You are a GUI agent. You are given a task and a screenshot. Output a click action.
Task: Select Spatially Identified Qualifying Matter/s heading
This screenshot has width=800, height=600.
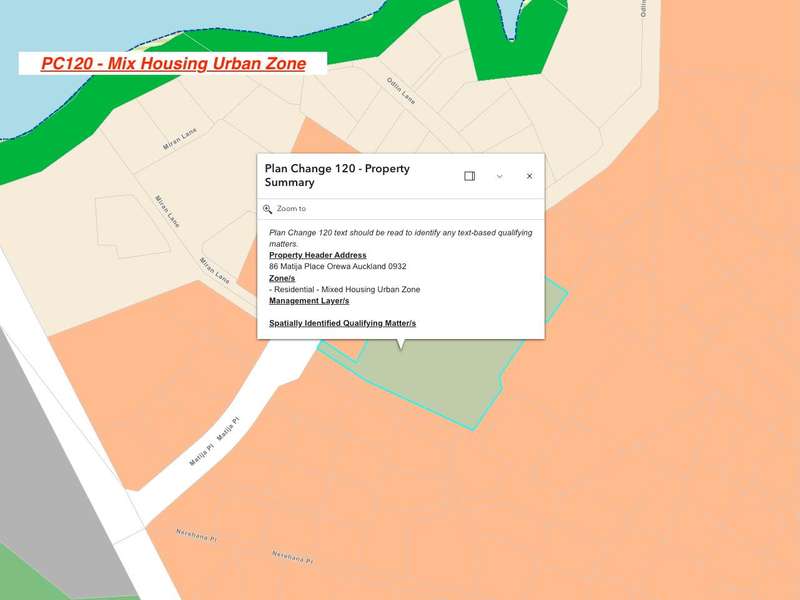342,323
